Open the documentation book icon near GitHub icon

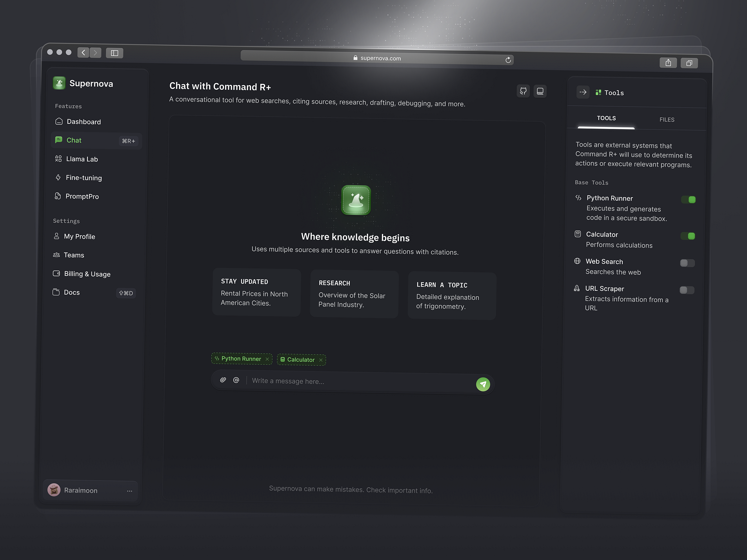pos(540,91)
